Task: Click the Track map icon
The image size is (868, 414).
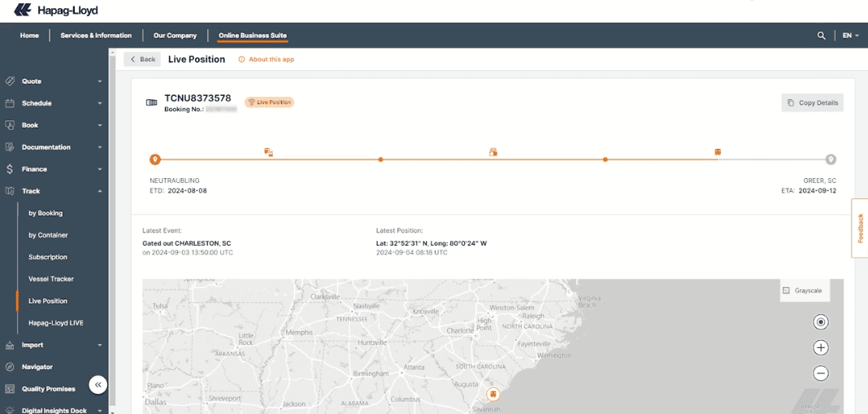Action: click(x=10, y=191)
